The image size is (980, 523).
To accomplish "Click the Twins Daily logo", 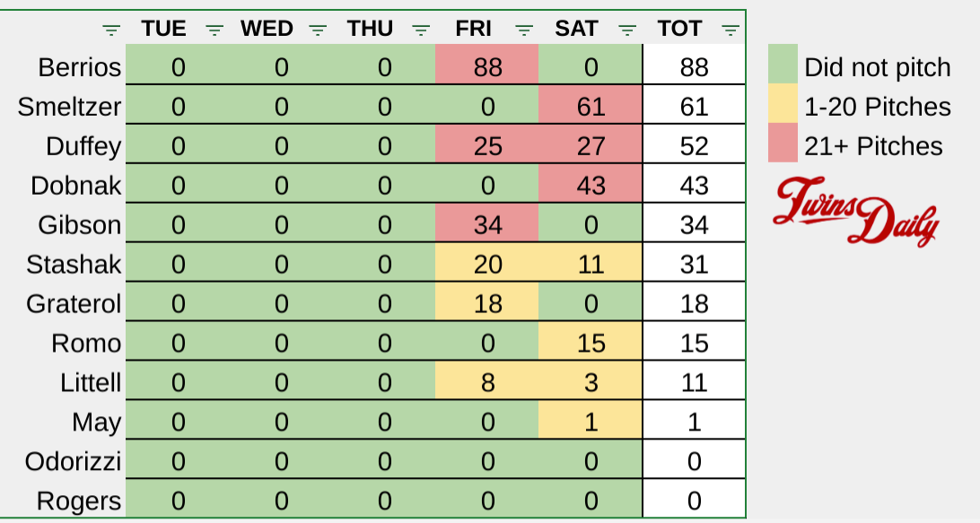I will [855, 211].
